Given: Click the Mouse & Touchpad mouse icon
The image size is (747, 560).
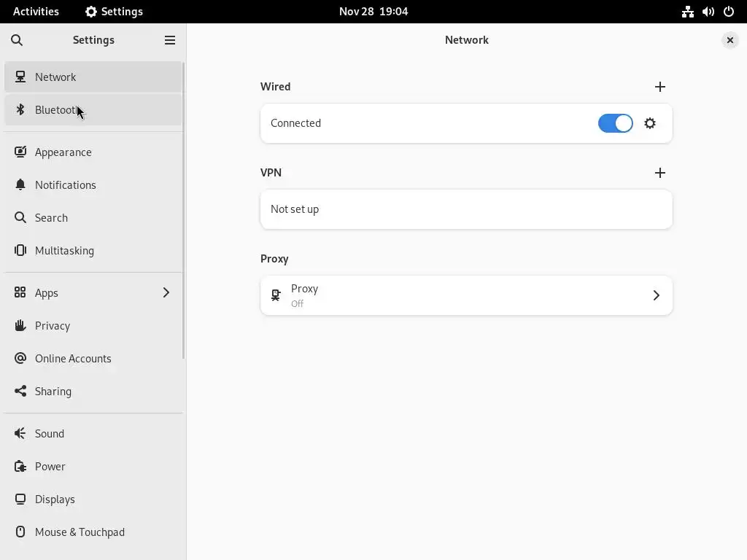Looking at the screenshot, I should (20, 532).
